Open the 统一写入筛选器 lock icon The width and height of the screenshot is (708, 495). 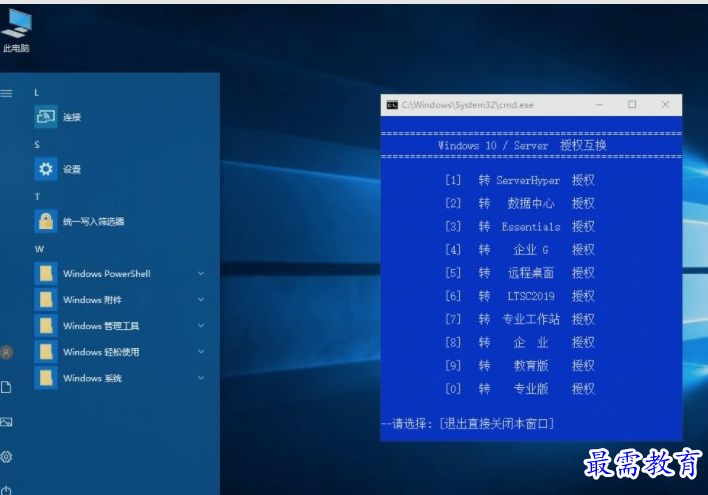pyautogui.click(x=46, y=221)
